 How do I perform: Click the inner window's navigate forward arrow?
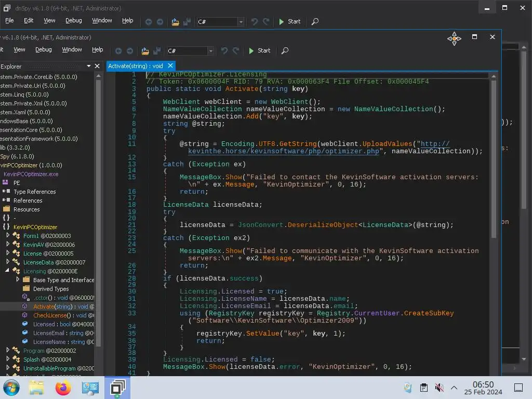(x=130, y=51)
